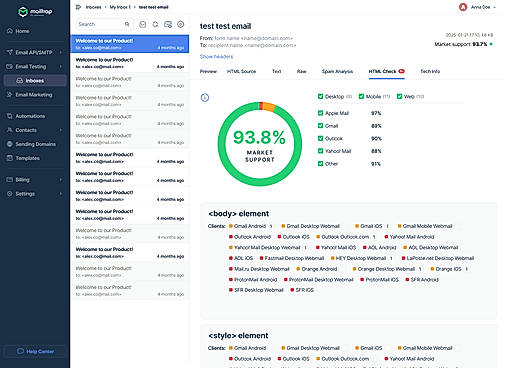
Task: Switch to the Tech Info tab
Action: point(430,71)
